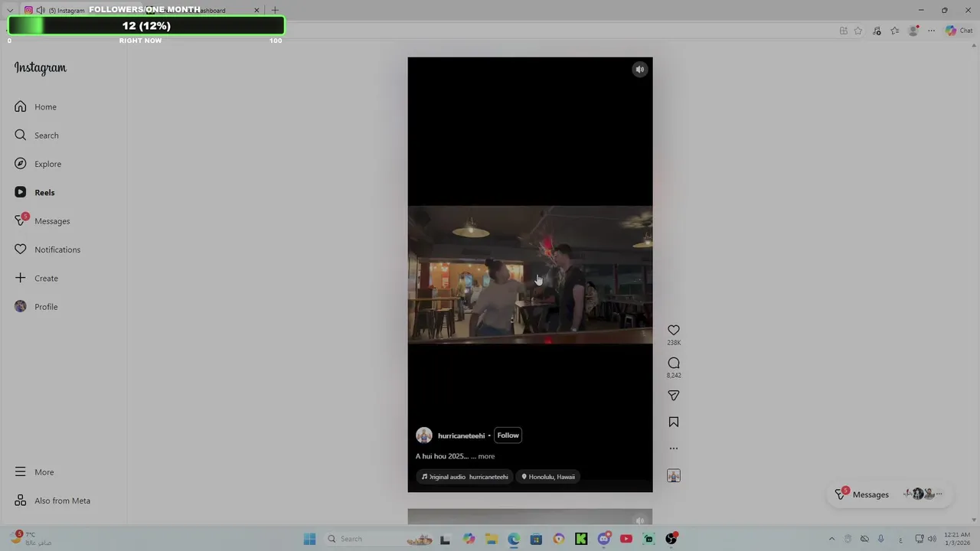Click the taskbar Search box
This screenshot has width=980, height=551.
[x=379, y=539]
